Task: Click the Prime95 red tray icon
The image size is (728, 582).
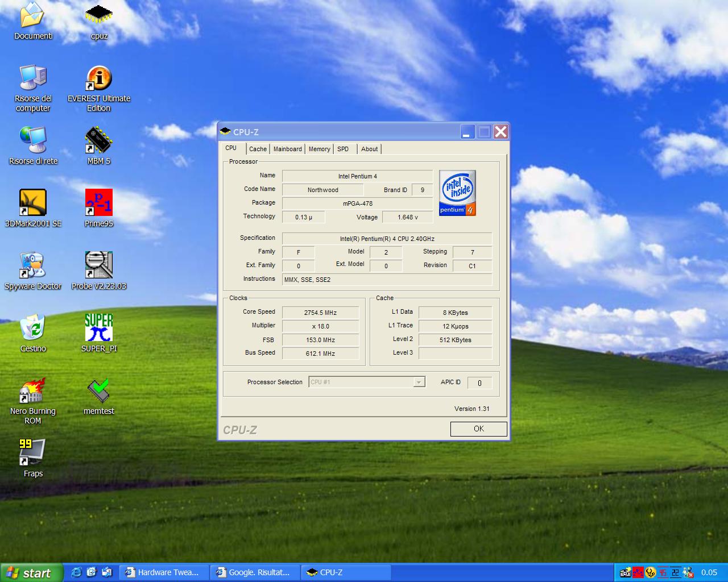Action: (x=638, y=572)
